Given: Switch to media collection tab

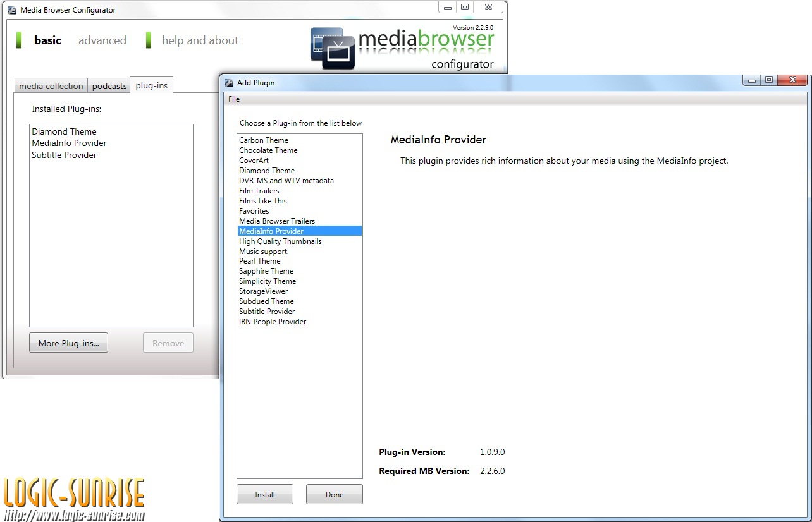Looking at the screenshot, I should click(51, 86).
